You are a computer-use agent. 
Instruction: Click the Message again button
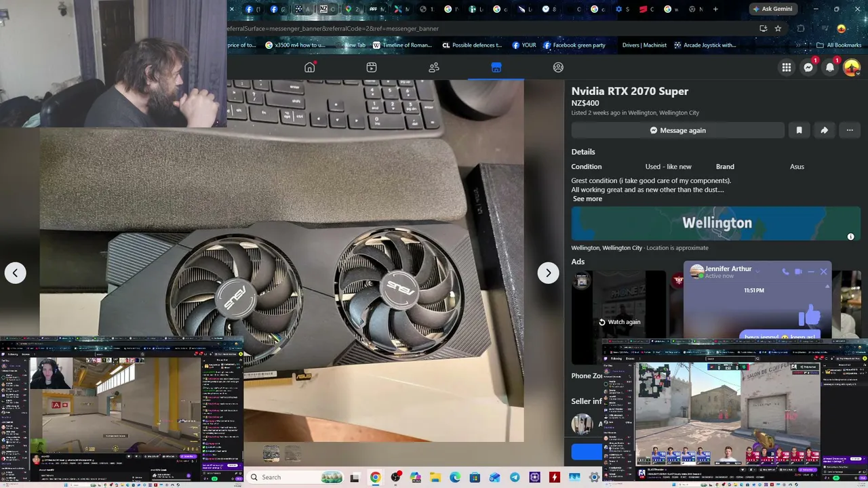678,130
